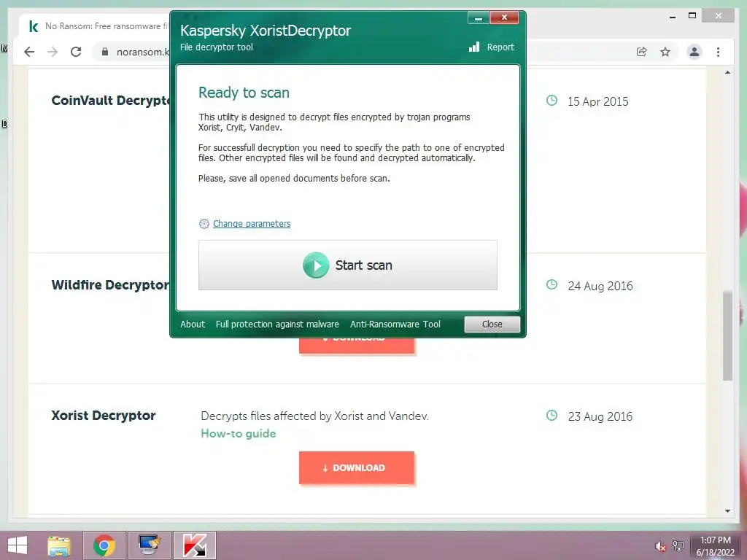Image resolution: width=747 pixels, height=560 pixels.
Task: Open the Change parameters link
Action: 252,223
